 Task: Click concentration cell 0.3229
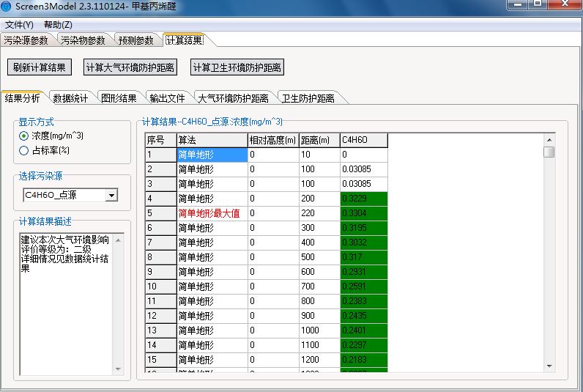(x=364, y=199)
